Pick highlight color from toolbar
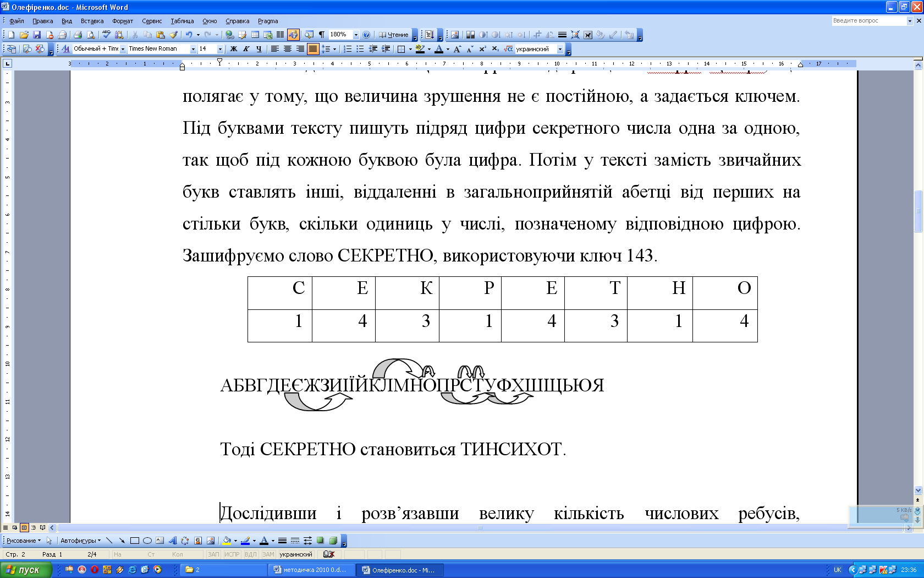Screen dimensions: 924x578 (420, 49)
